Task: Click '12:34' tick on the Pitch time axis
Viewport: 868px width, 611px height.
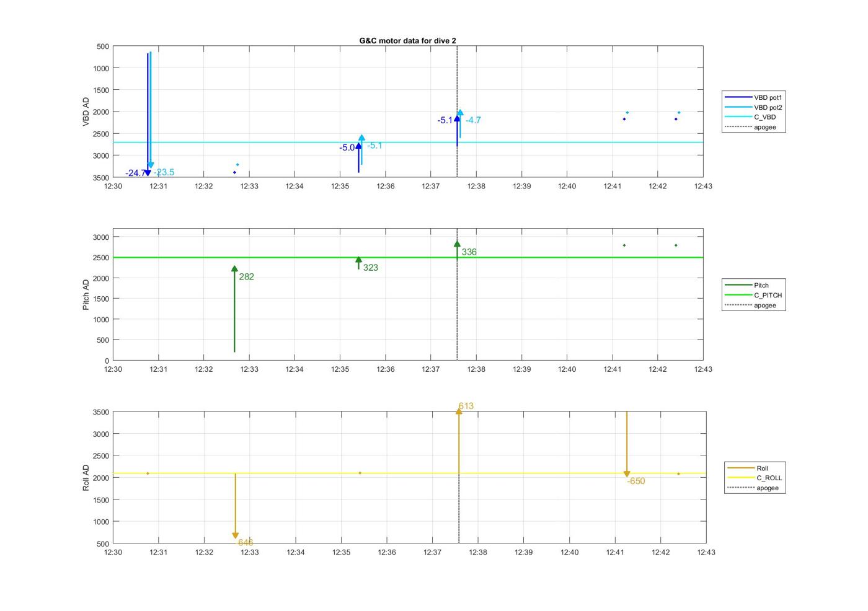Action: [x=294, y=369]
